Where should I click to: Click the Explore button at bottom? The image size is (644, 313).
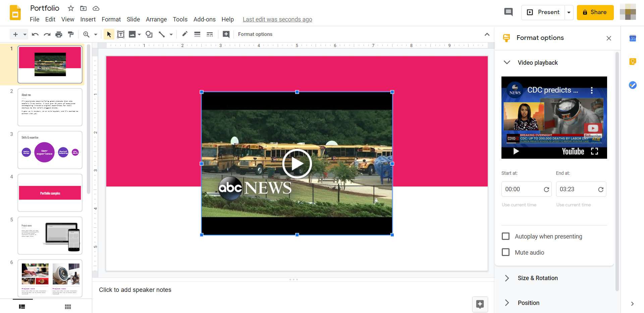pyautogui.click(x=480, y=304)
